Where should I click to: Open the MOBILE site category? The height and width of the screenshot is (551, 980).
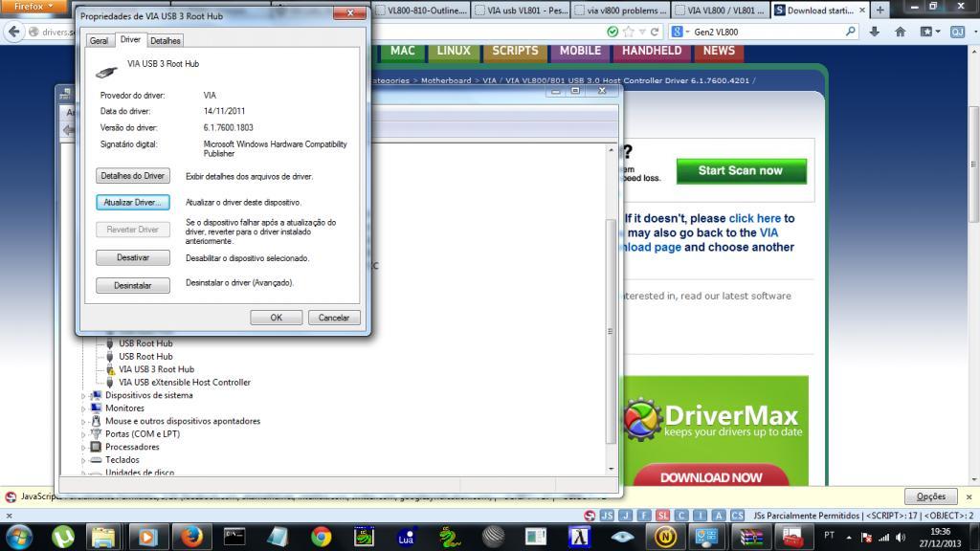tap(580, 52)
